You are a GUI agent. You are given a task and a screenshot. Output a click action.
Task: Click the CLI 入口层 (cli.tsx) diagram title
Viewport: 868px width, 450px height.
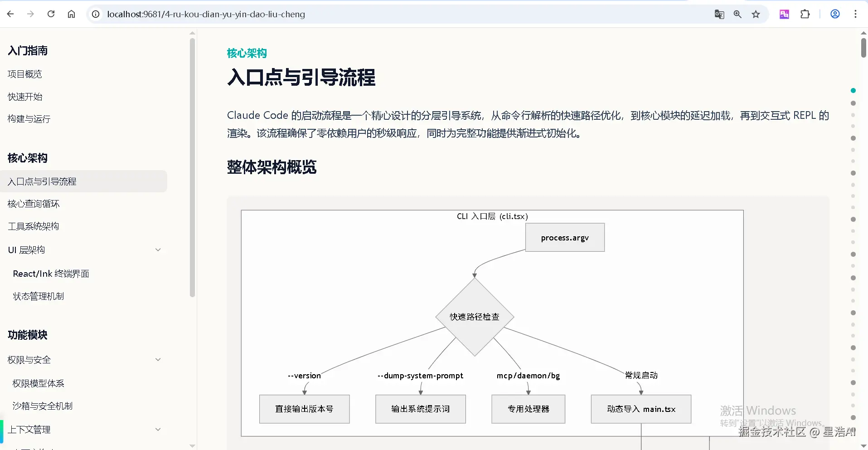tap(492, 216)
